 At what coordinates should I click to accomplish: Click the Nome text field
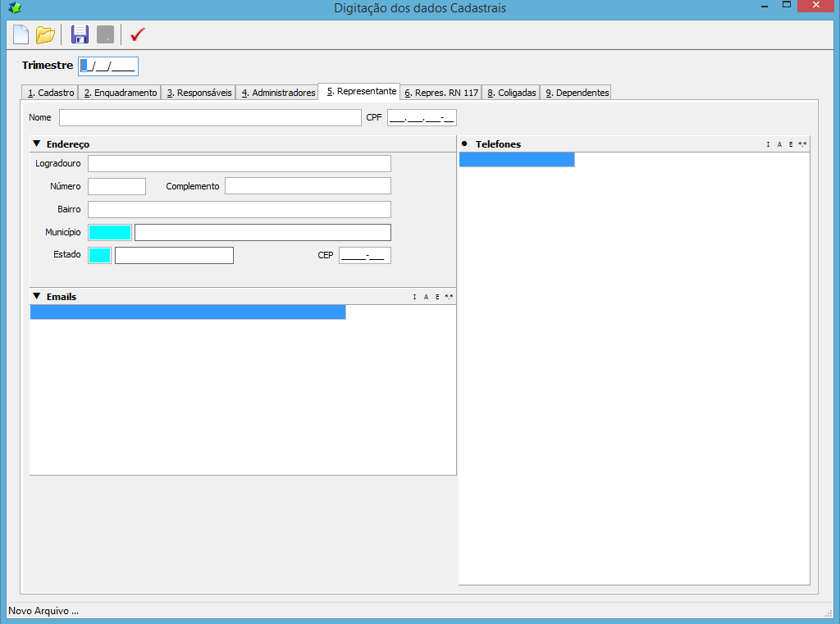click(x=210, y=118)
